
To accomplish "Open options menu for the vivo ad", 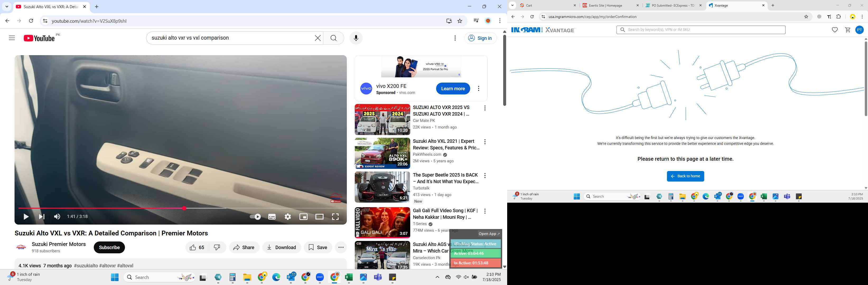I will (478, 88).
